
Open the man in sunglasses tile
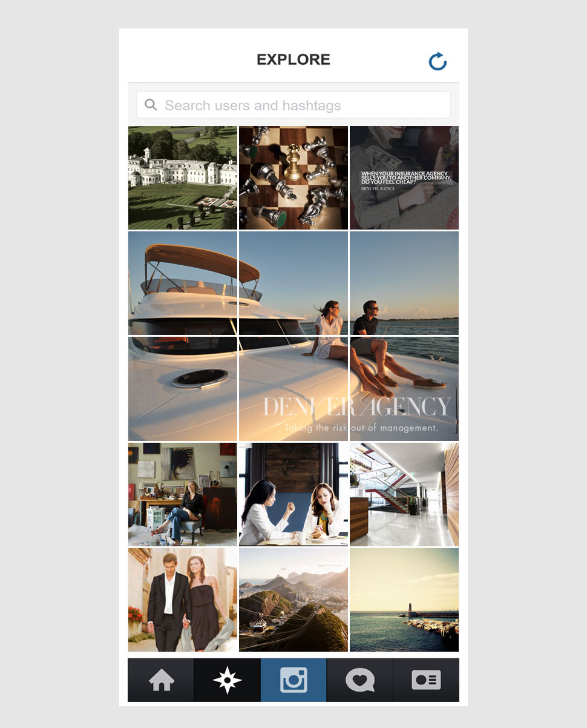tap(404, 283)
